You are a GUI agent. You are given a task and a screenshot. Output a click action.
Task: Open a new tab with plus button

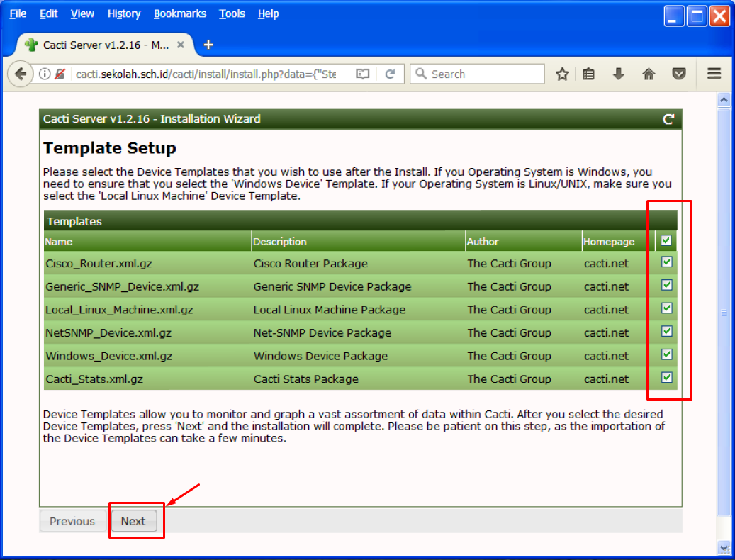click(208, 45)
